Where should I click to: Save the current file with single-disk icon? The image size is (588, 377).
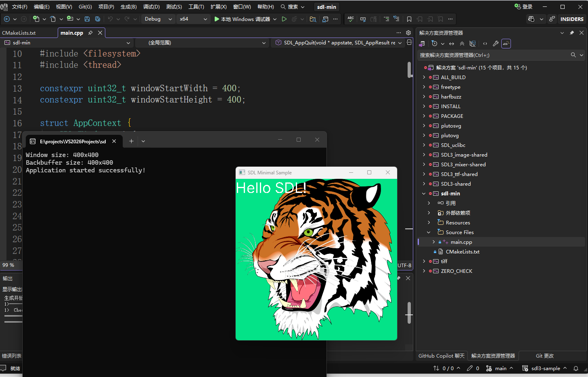point(87,19)
